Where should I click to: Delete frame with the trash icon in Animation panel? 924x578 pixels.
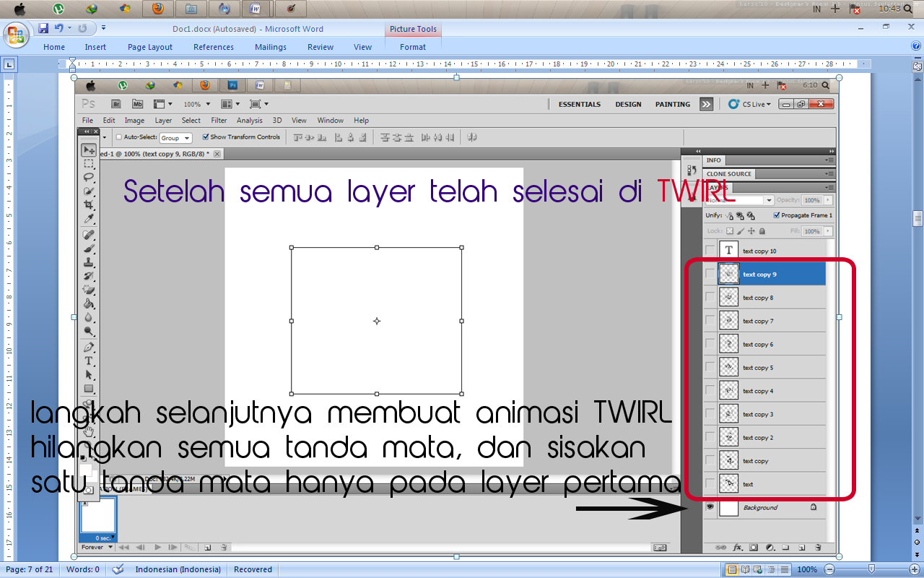point(225,548)
